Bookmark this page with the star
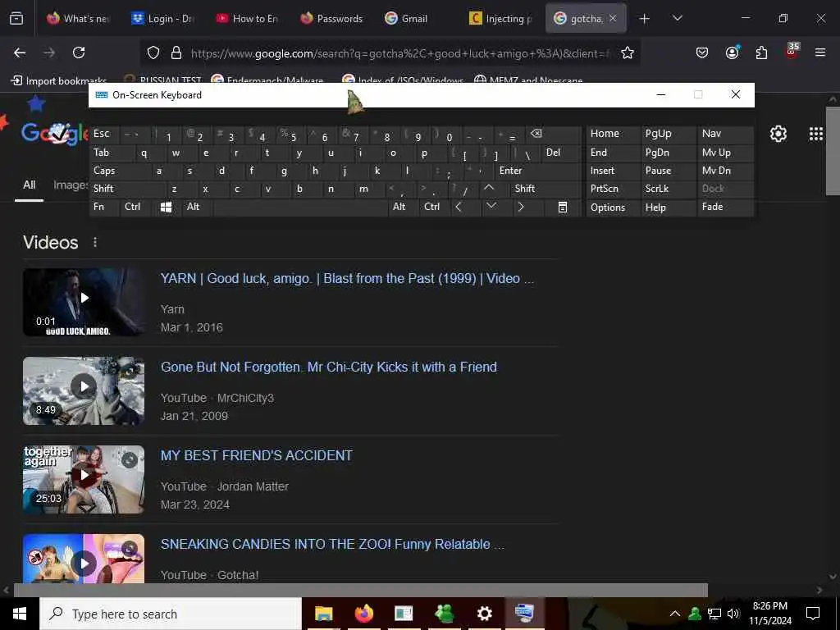The width and height of the screenshot is (840, 630). [x=628, y=52]
